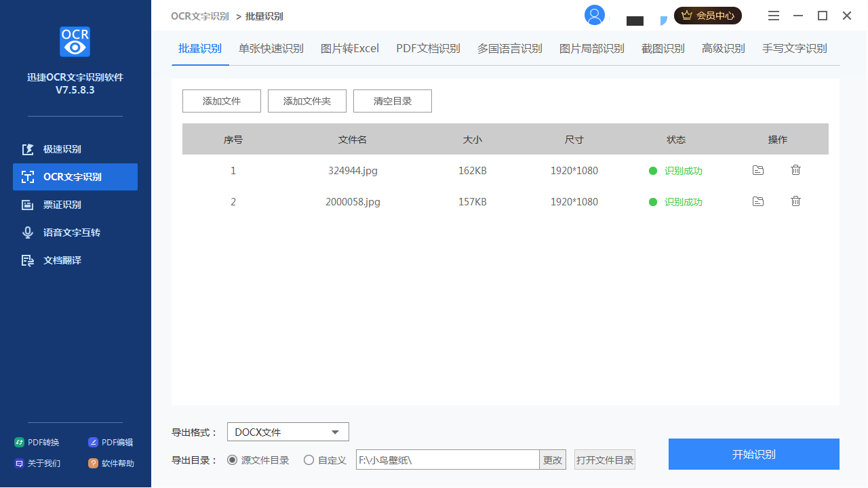Switch to the 图片转Excel tab

(x=350, y=49)
